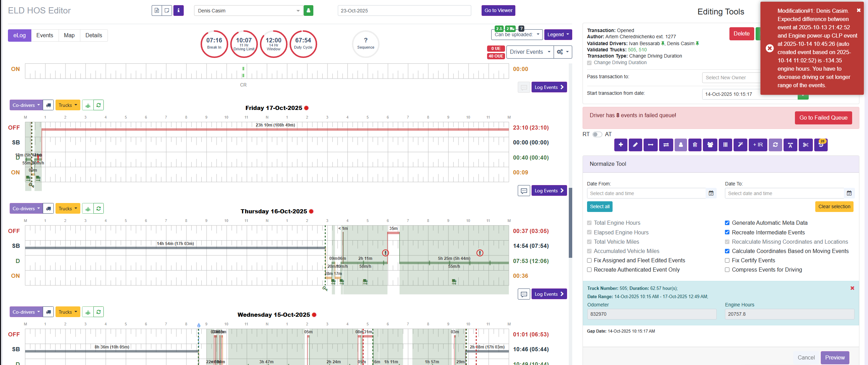Open the Denis Casim driver dropdown
The image size is (868, 365).
coord(249,11)
